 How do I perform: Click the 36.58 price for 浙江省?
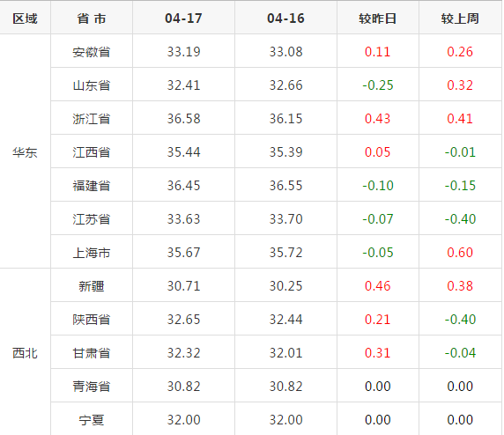(183, 119)
